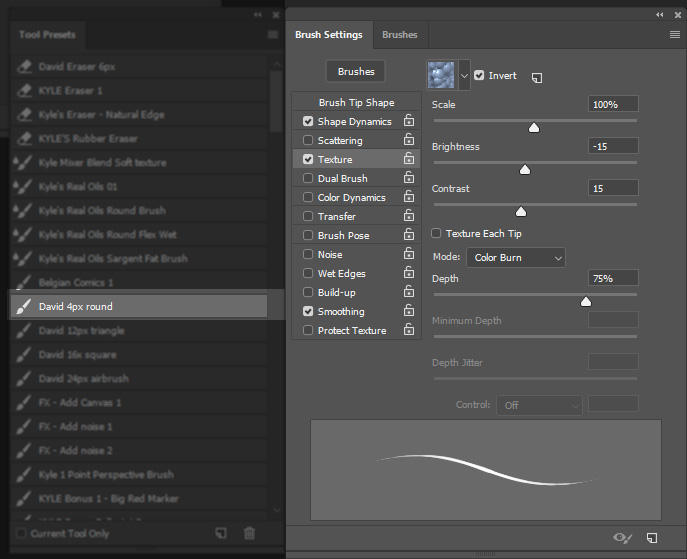This screenshot has width=687, height=559.
Task: Select Brush Tip Shape section
Action: point(356,102)
